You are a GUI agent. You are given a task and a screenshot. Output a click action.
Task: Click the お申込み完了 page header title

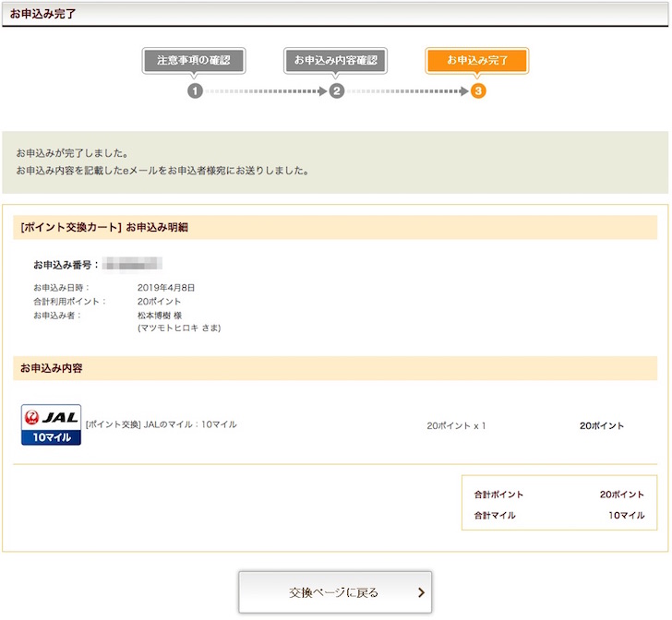tap(42, 14)
